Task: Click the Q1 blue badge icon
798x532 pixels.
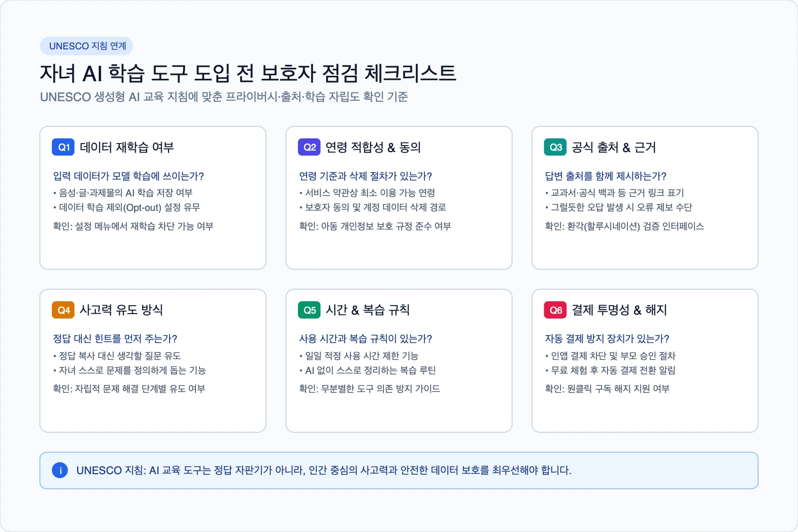Action: 63,147
